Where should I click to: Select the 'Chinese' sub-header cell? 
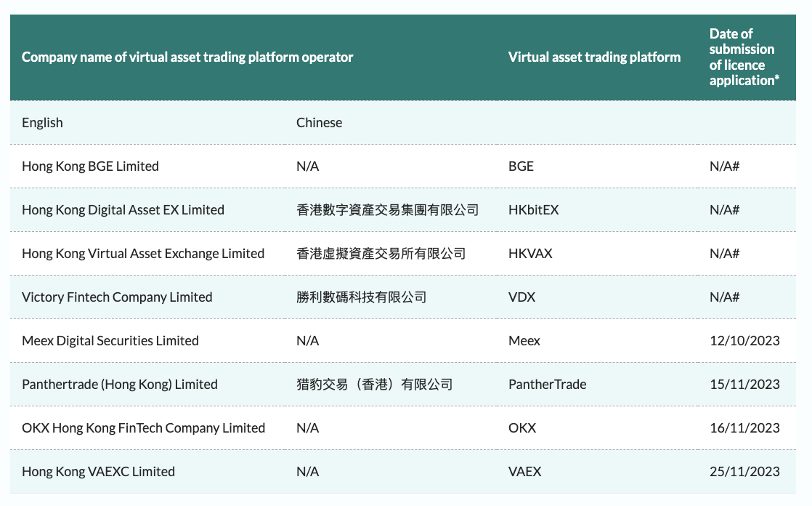[319, 123]
